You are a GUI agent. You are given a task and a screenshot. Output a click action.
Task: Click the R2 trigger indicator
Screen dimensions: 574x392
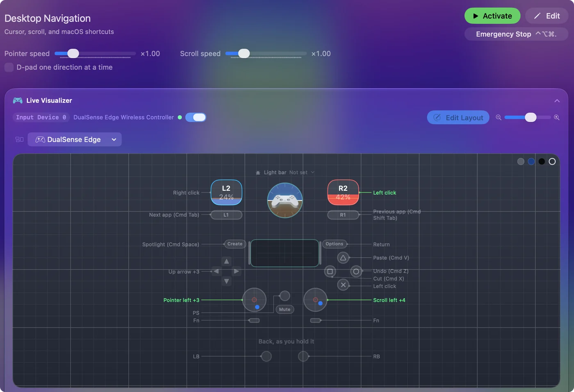point(343,192)
